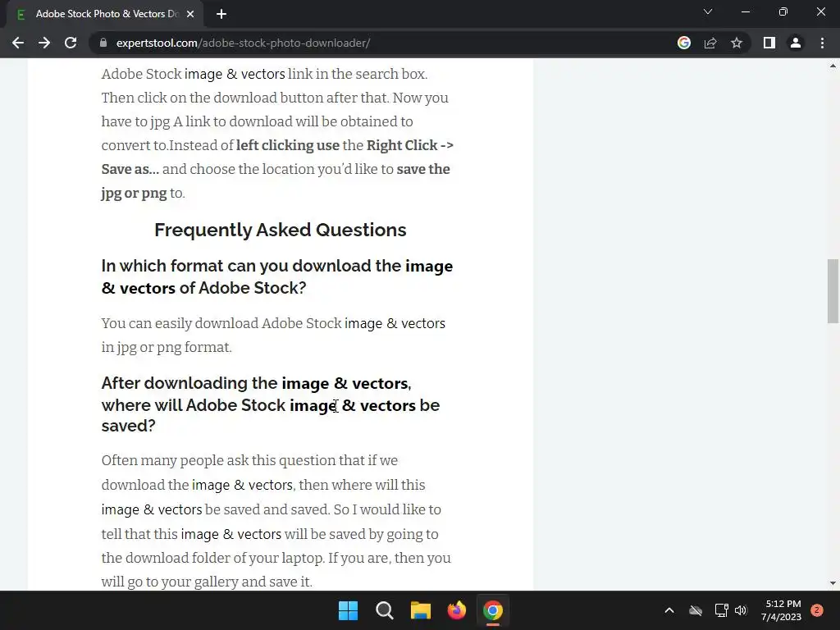840x630 pixels.
Task: Open the volume speaker control
Action: [x=741, y=610]
